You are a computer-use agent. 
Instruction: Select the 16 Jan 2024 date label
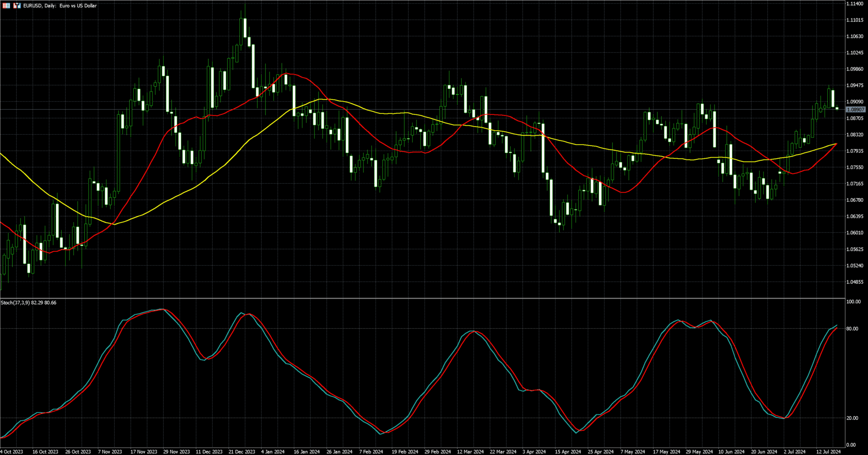[307, 452]
